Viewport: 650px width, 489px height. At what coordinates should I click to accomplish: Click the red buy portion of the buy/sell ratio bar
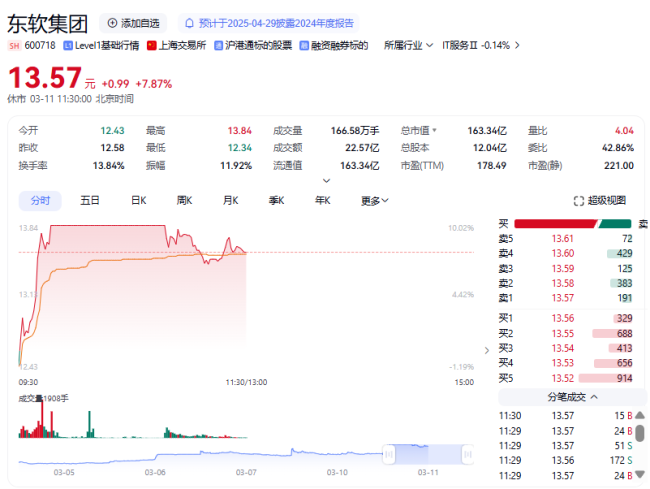point(555,224)
